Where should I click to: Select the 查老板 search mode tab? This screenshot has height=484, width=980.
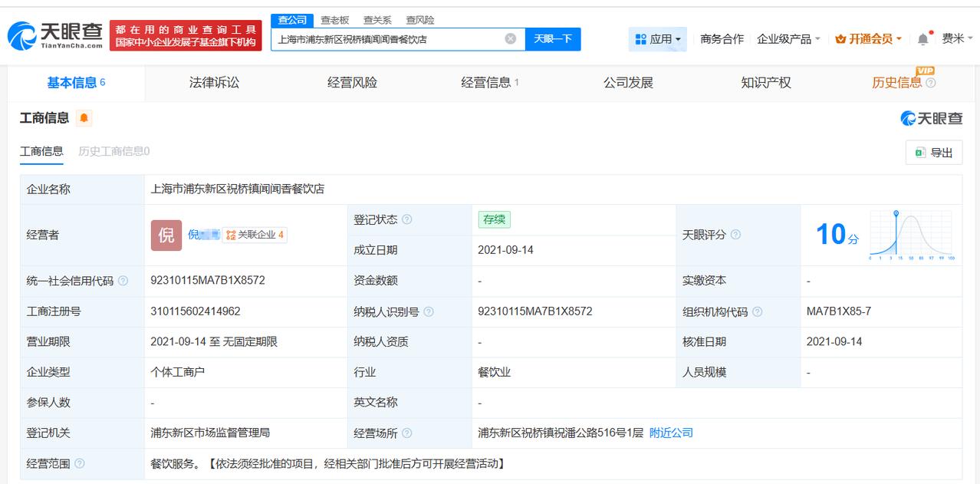[x=335, y=20]
